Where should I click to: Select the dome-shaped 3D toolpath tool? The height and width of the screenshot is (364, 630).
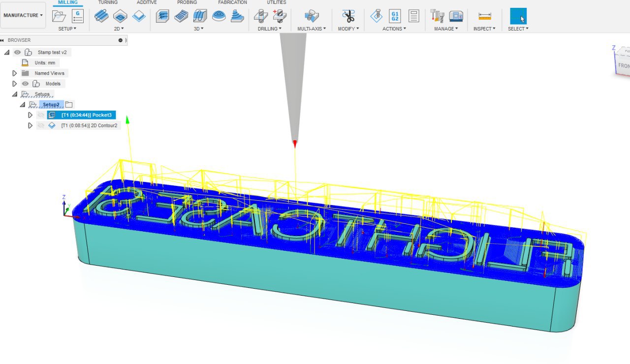click(x=219, y=16)
